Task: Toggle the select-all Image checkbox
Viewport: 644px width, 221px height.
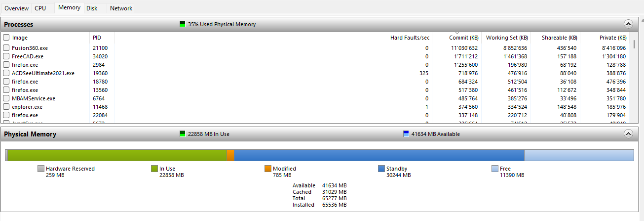Action: tap(6, 38)
